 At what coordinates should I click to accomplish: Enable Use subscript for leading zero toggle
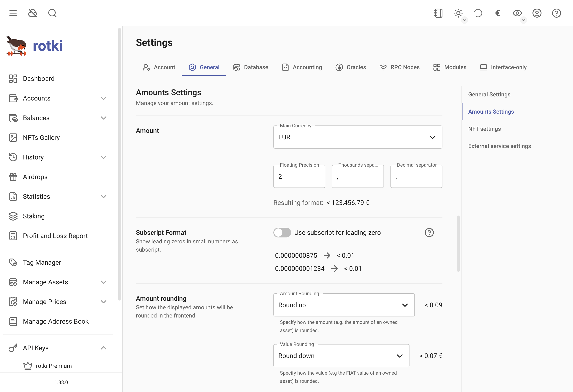coord(282,232)
